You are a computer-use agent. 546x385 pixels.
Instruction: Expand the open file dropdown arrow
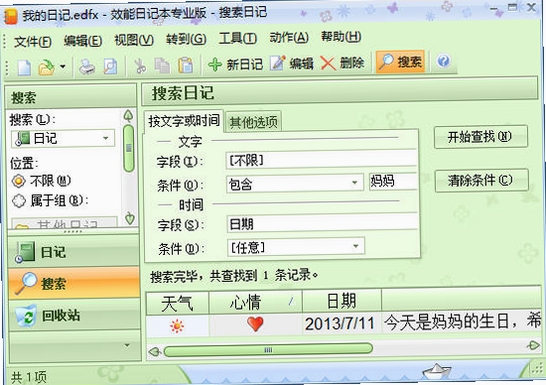[x=63, y=66]
